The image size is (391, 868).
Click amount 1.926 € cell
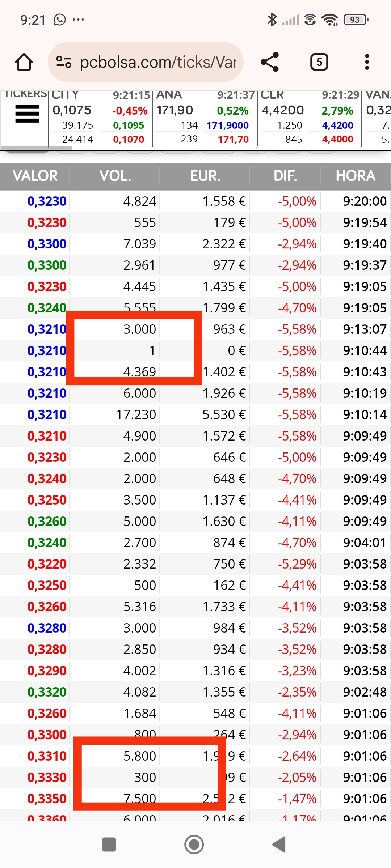(x=224, y=393)
